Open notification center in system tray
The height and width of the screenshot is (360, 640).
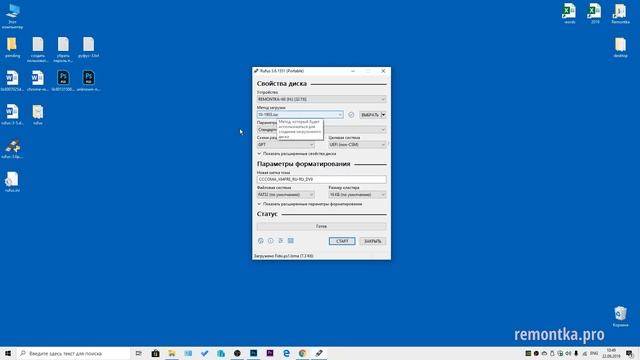pyautogui.click(x=629, y=353)
